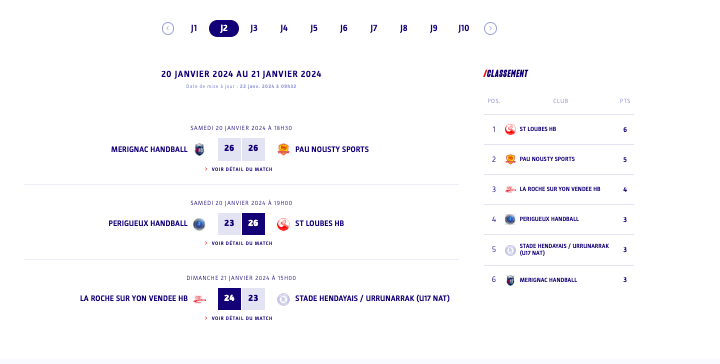720x364 pixels.
Task: Click Stade Hendayais logo in third match
Action: [283, 299]
